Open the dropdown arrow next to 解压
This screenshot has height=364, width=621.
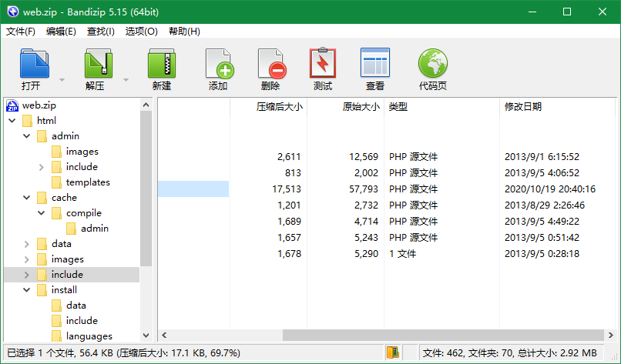(x=126, y=80)
